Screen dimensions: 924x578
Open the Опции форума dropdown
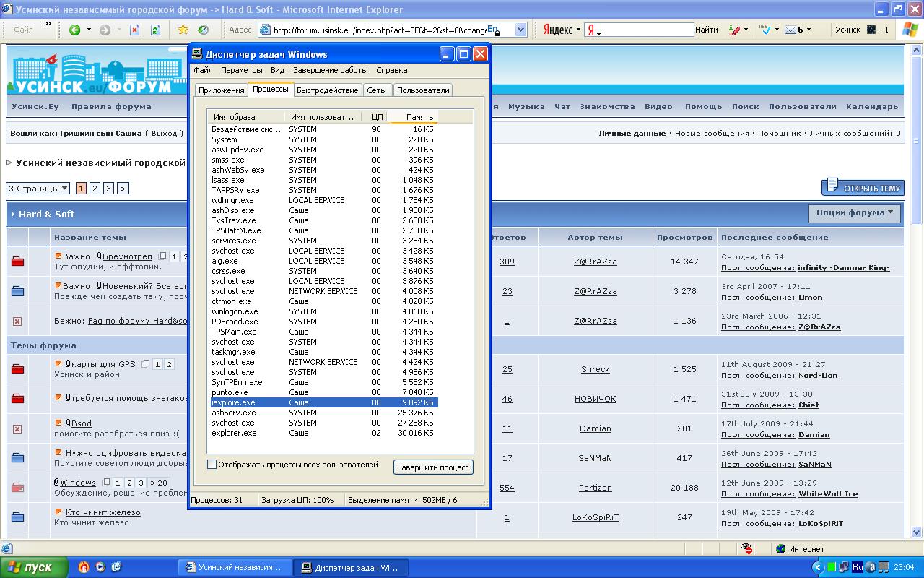(855, 212)
